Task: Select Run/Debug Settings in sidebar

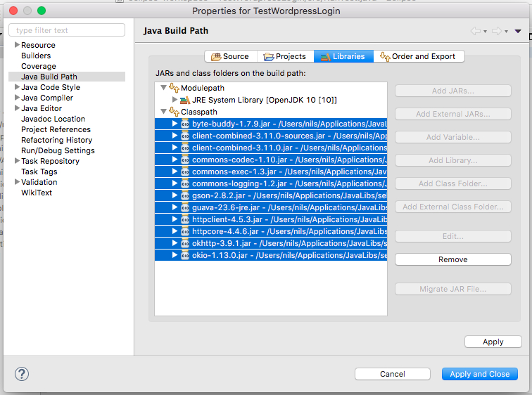Action: click(x=58, y=150)
